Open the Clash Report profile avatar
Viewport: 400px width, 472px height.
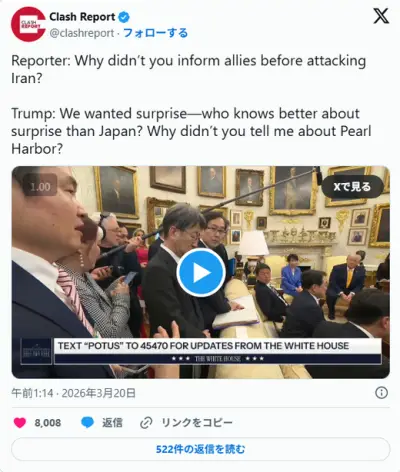[28, 24]
